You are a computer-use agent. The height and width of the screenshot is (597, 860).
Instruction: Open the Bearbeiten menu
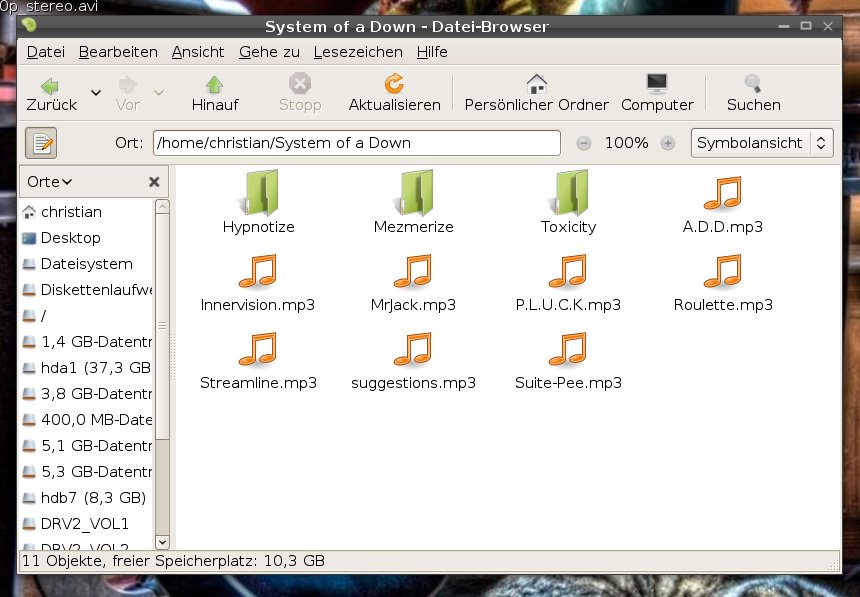(x=118, y=52)
